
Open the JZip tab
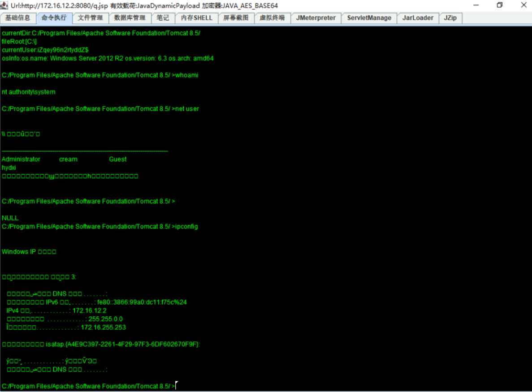click(450, 18)
